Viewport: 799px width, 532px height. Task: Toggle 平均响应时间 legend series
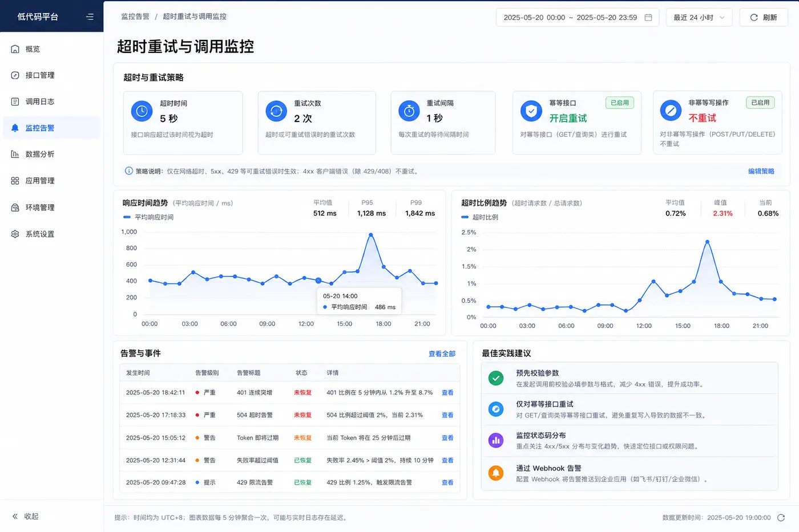(148, 217)
